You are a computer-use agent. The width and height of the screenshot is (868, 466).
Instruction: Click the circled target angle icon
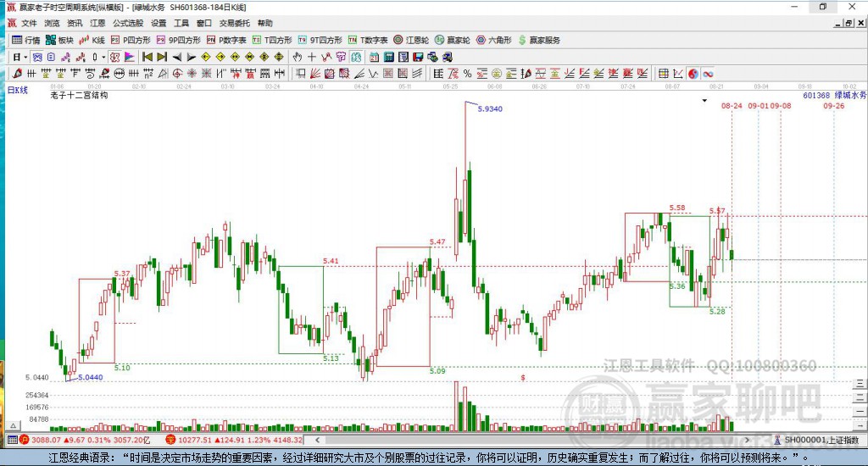177,74
